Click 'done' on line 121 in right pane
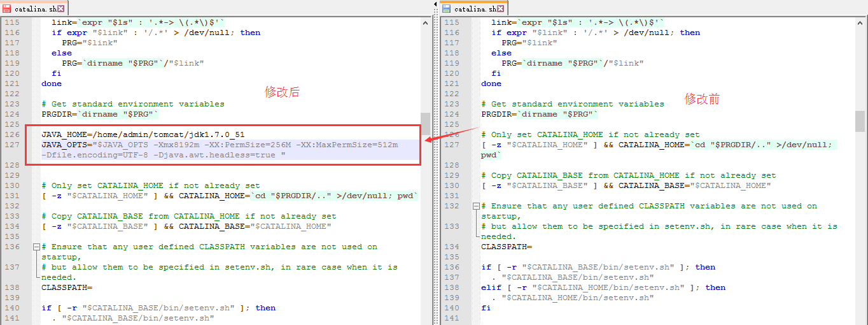The image size is (868, 325). click(x=492, y=83)
